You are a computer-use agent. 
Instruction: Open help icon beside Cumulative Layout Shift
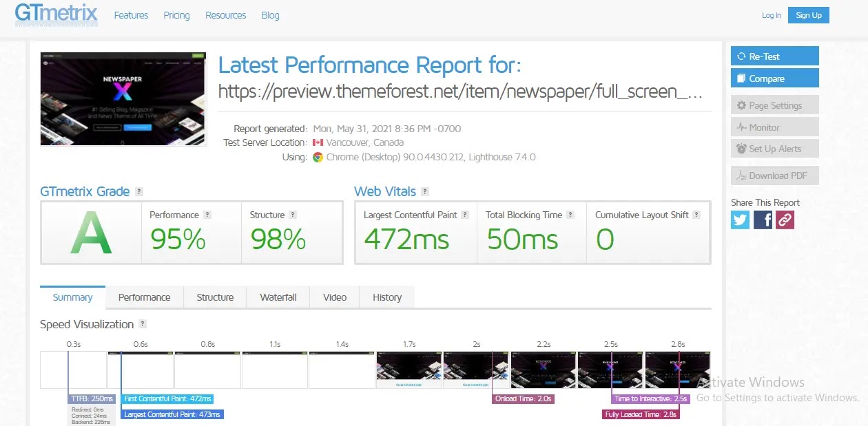click(x=696, y=215)
